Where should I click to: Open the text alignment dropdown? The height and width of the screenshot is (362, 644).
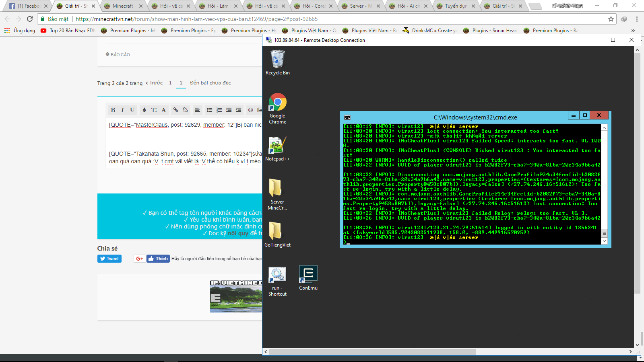coord(197,110)
